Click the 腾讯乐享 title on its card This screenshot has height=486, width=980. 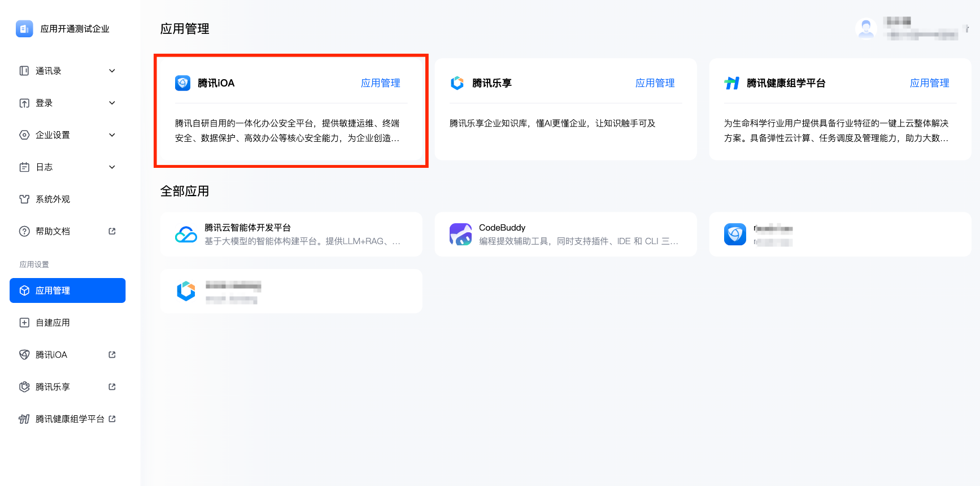[492, 83]
